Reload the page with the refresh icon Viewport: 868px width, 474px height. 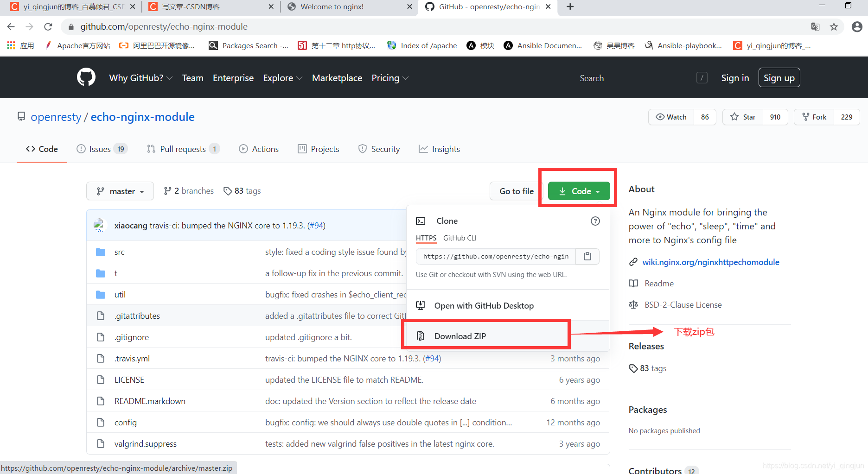pos(48,27)
